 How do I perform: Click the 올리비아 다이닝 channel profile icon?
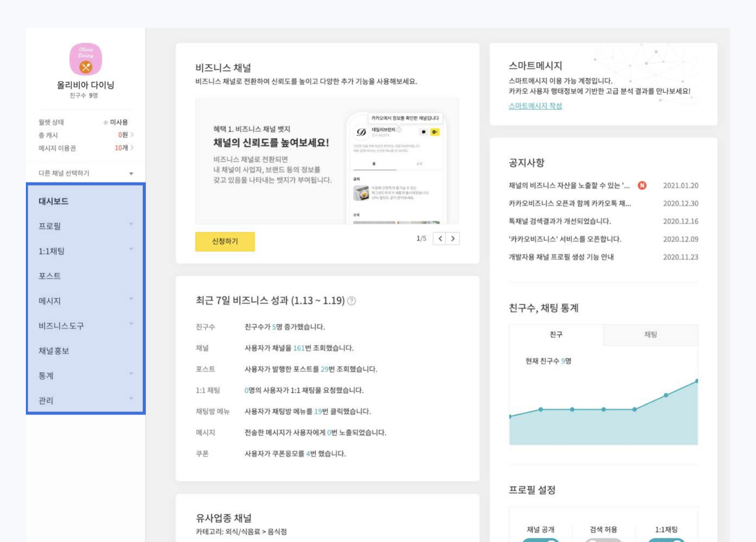86,59
